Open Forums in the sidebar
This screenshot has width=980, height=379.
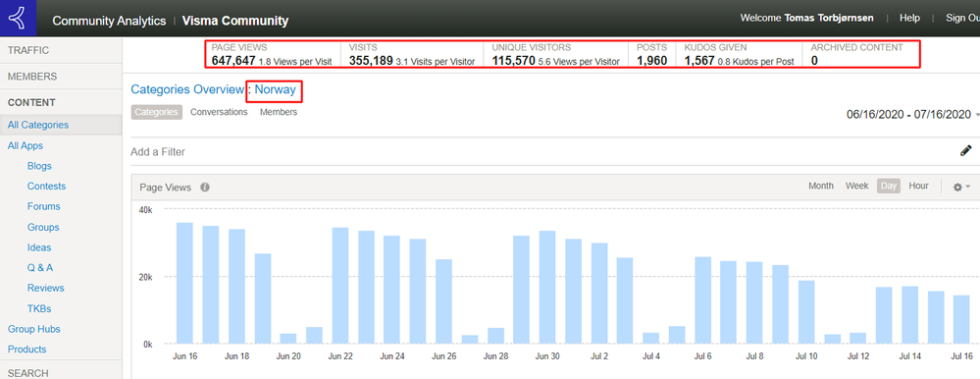(44, 206)
